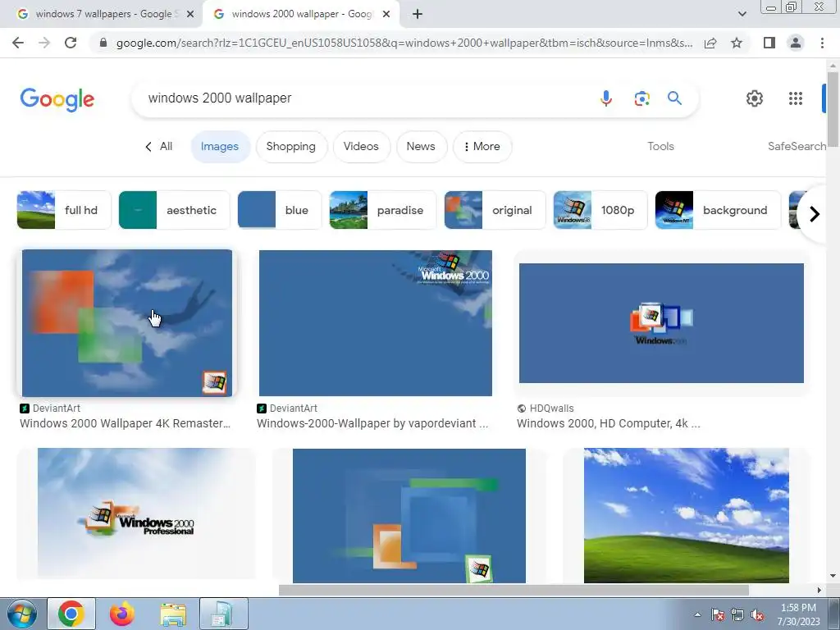840x630 pixels.
Task: Open Windows-2000-Wallpaper by vapordeviant link
Action: pos(372,423)
